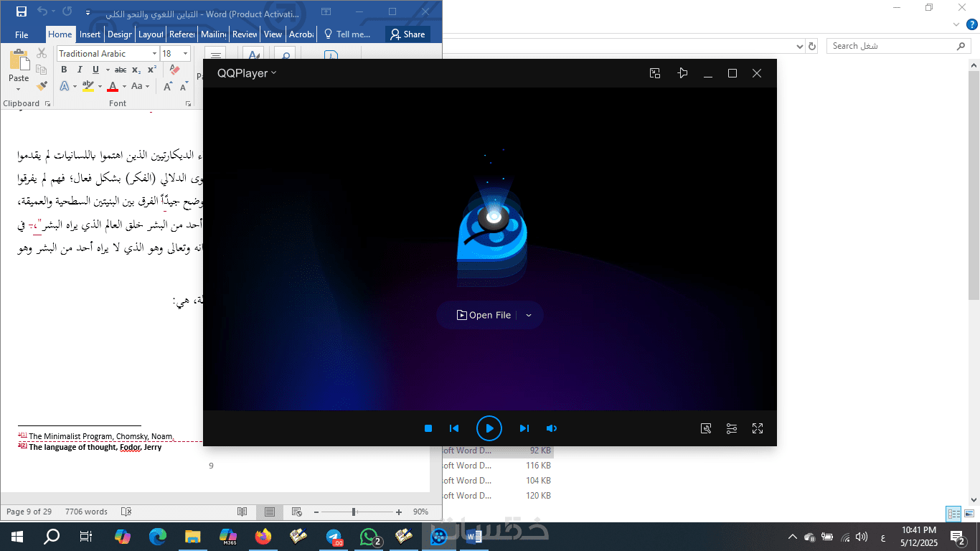Switch to Web Layout view in Word
This screenshot has width=980, height=551.
point(296,512)
